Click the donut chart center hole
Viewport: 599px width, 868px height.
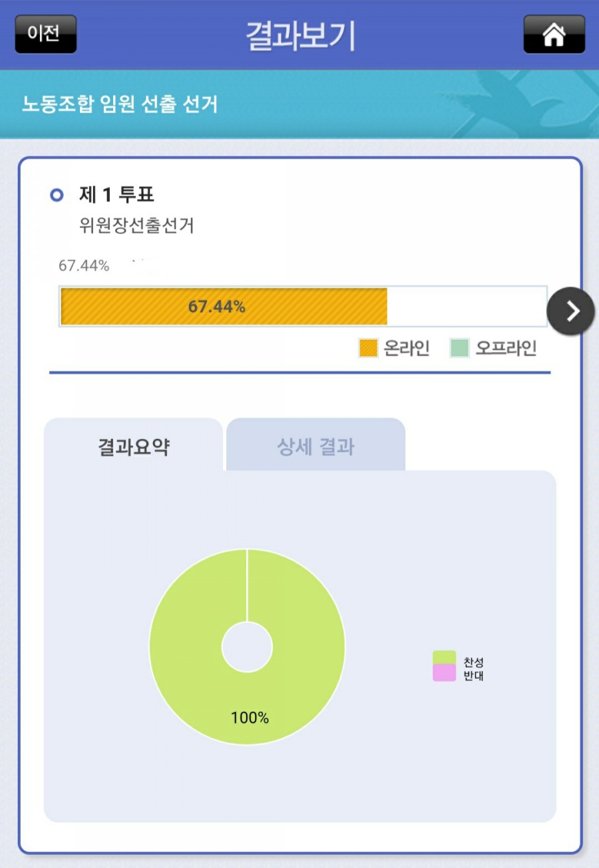pyautogui.click(x=247, y=647)
